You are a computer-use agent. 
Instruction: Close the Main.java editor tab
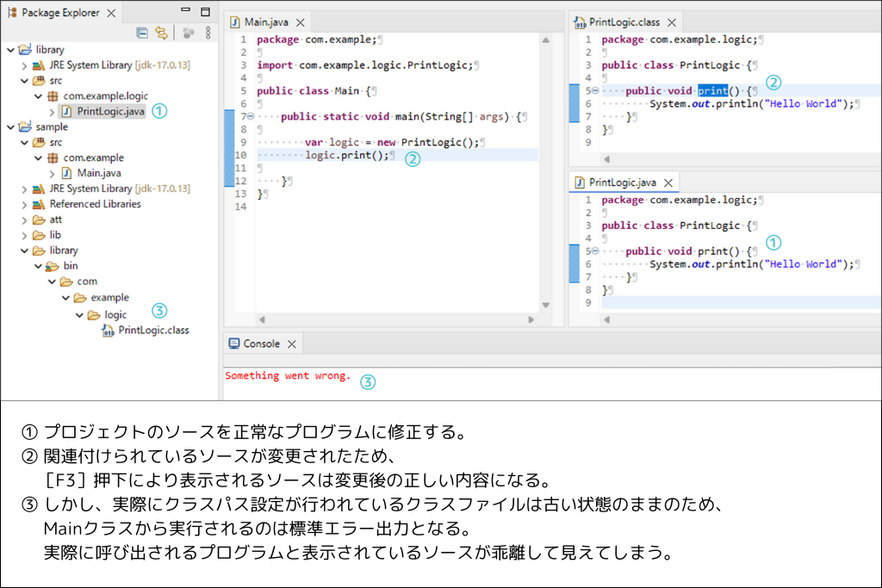click(301, 22)
